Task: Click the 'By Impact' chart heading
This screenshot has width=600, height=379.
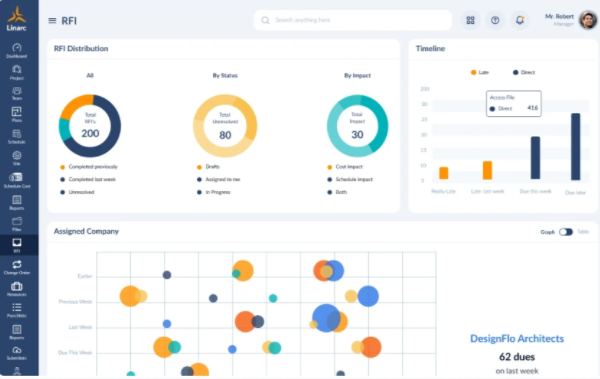Action: tap(357, 75)
